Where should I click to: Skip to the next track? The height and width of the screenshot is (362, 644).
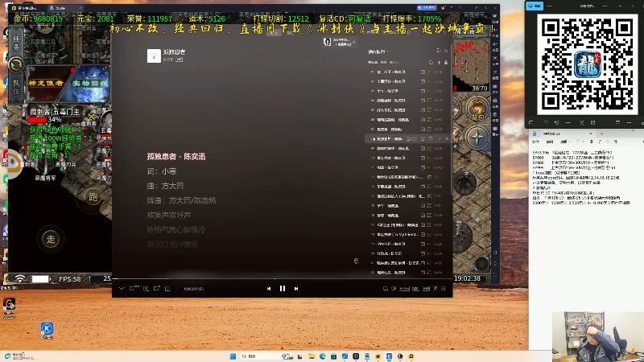click(296, 289)
